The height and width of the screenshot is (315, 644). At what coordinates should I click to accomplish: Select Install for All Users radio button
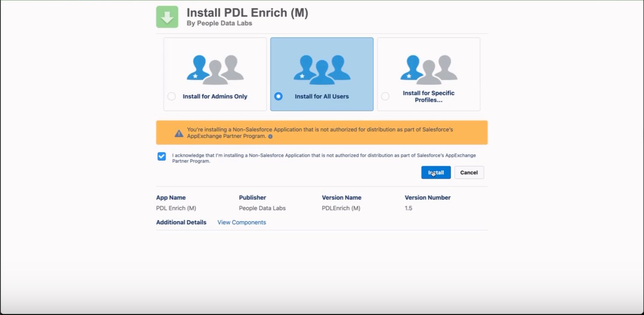click(x=278, y=96)
